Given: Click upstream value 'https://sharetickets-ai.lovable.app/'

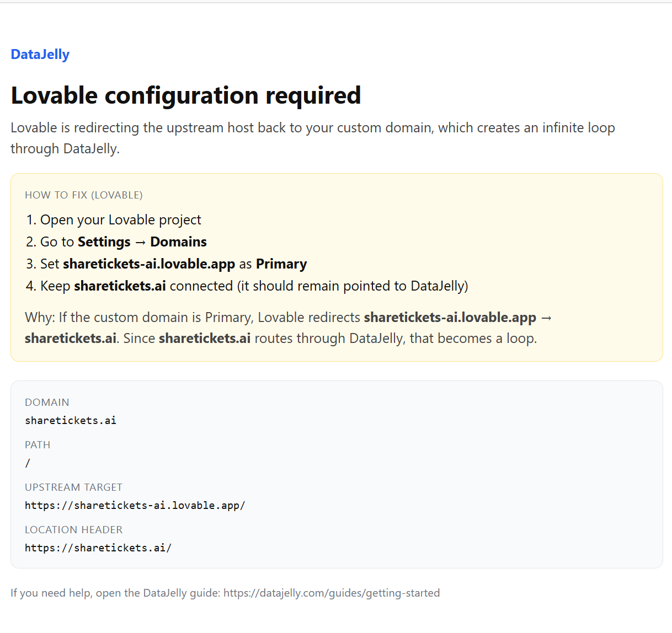Looking at the screenshot, I should coord(135,506).
